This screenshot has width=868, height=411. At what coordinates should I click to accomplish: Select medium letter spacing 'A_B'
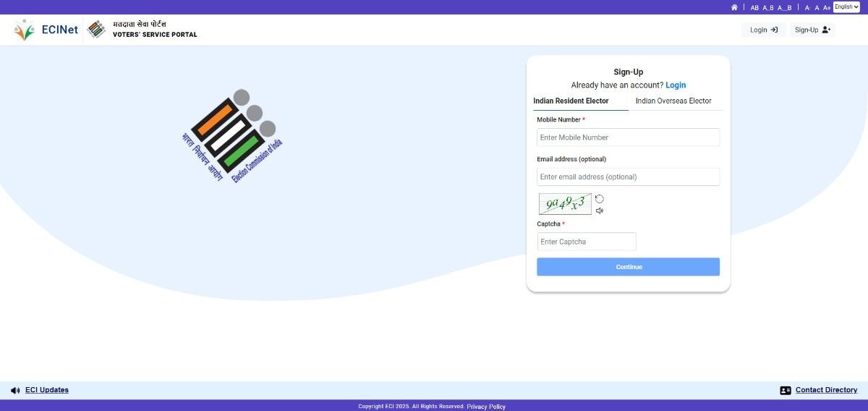[768, 7]
